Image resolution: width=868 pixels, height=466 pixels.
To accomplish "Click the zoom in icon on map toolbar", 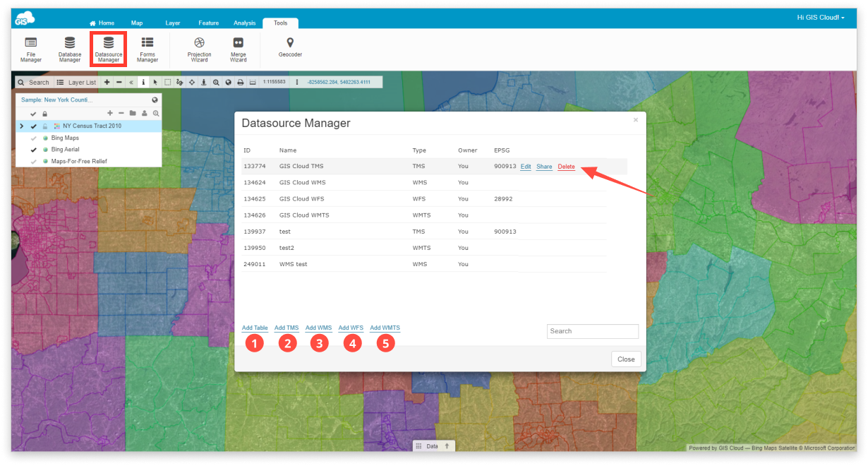I will tap(217, 82).
